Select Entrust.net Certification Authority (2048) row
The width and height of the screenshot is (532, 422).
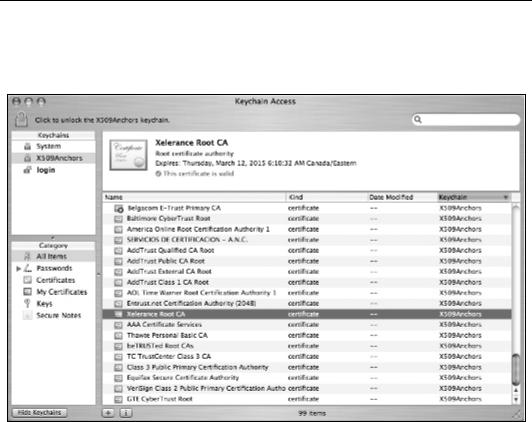(x=307, y=303)
